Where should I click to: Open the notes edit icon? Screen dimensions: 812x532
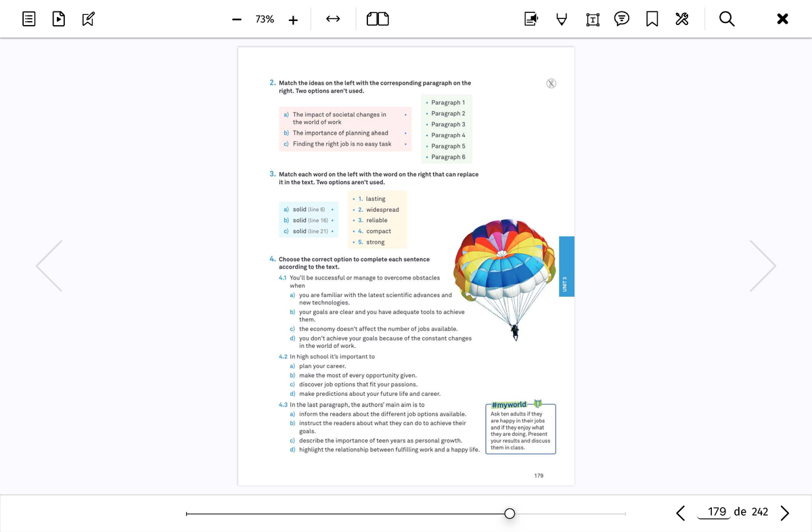point(88,19)
